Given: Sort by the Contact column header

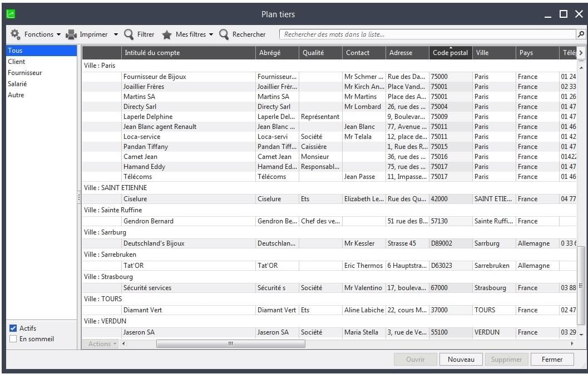Looking at the screenshot, I should 364,53.
